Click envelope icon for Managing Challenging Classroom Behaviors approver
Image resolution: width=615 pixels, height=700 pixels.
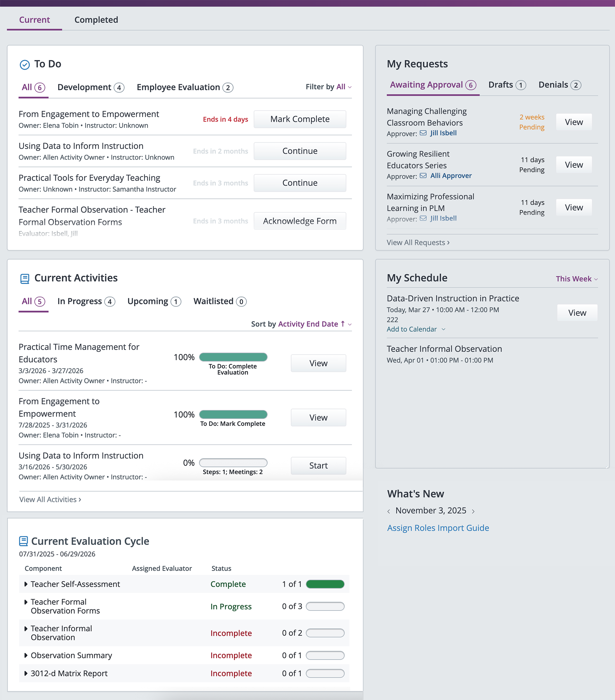423,133
